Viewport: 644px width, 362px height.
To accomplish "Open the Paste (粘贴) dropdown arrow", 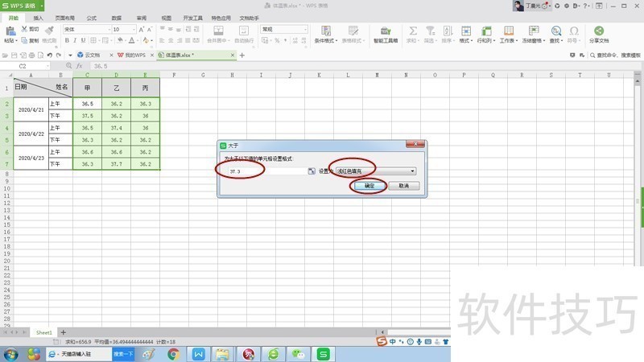I will (16, 41).
